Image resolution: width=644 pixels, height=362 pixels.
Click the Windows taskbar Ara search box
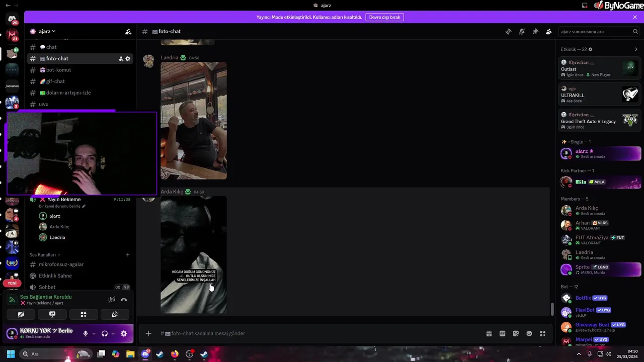tap(56, 354)
